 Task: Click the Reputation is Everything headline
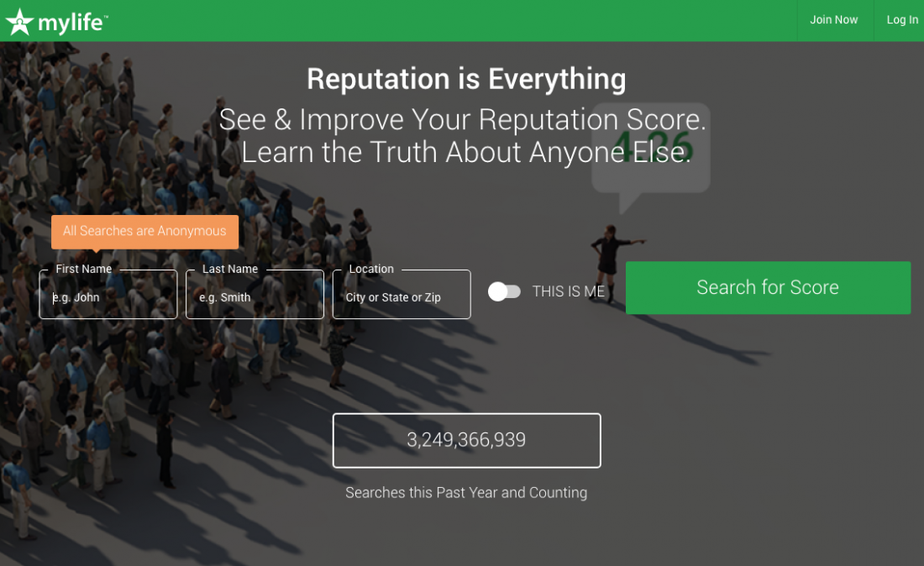[x=466, y=79]
